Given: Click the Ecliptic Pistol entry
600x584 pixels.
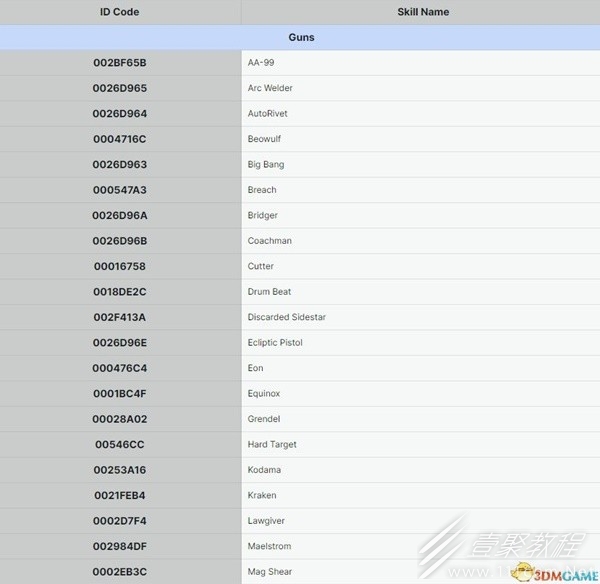Looking at the screenshot, I should click(x=275, y=343).
